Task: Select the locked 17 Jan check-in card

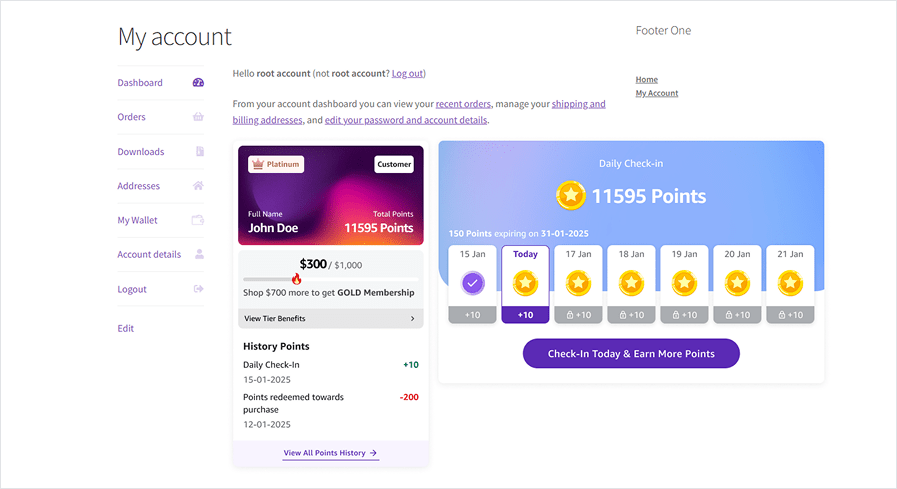Action: coord(578,284)
